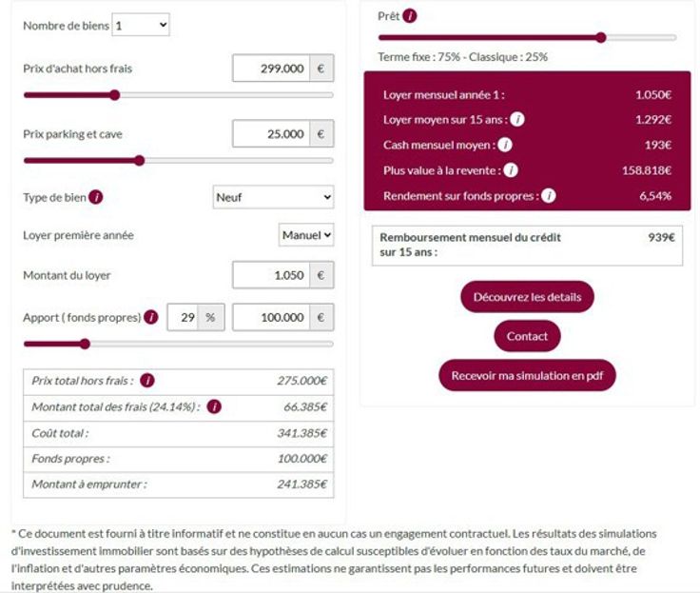Click info icon beside Plus value à la revente
The height and width of the screenshot is (593, 700).
click(x=511, y=170)
